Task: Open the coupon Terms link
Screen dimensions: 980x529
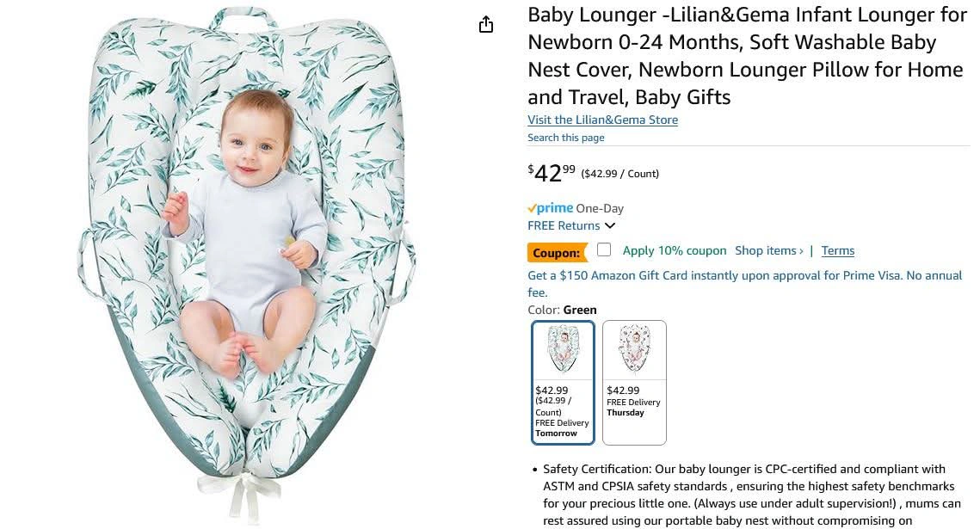Action: point(837,250)
